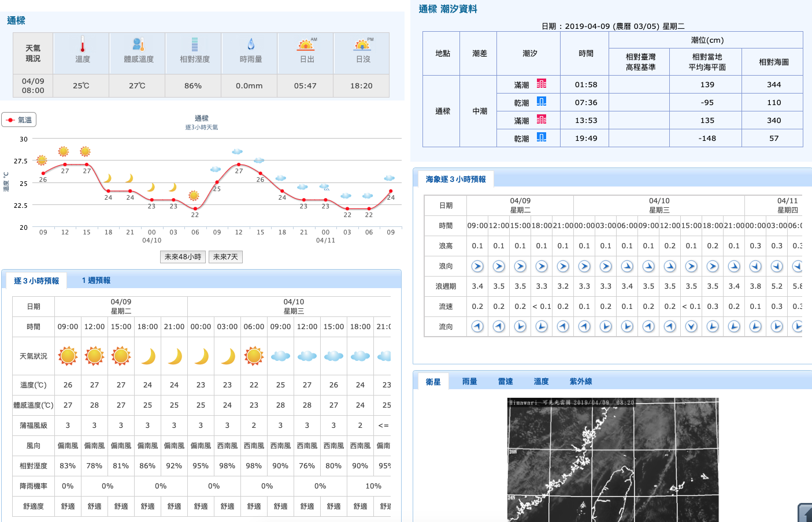Screen dimensions: 812x522
Task: Switch to the 逐3小時預報 tab
Action: click(x=36, y=281)
